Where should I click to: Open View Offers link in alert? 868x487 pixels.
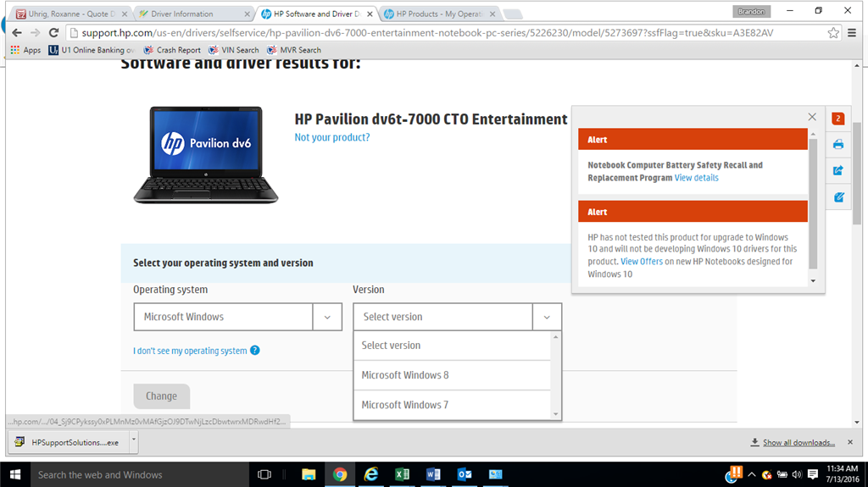642,261
